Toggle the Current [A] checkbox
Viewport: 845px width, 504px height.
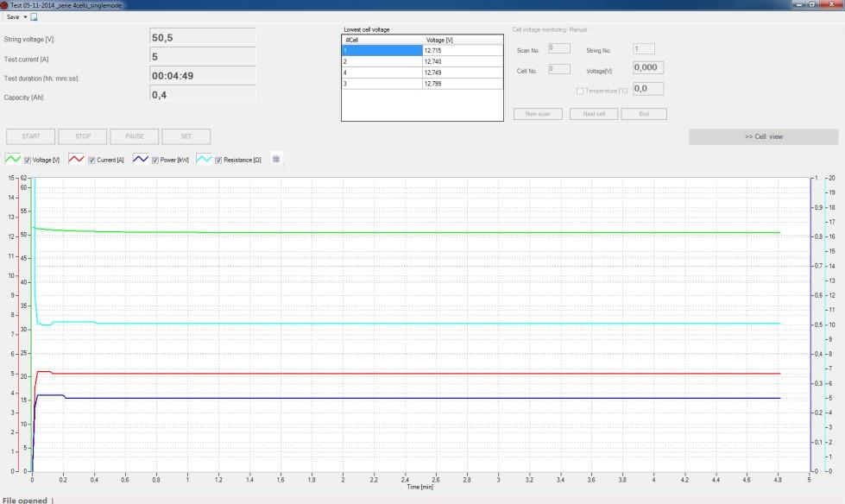coord(91,161)
